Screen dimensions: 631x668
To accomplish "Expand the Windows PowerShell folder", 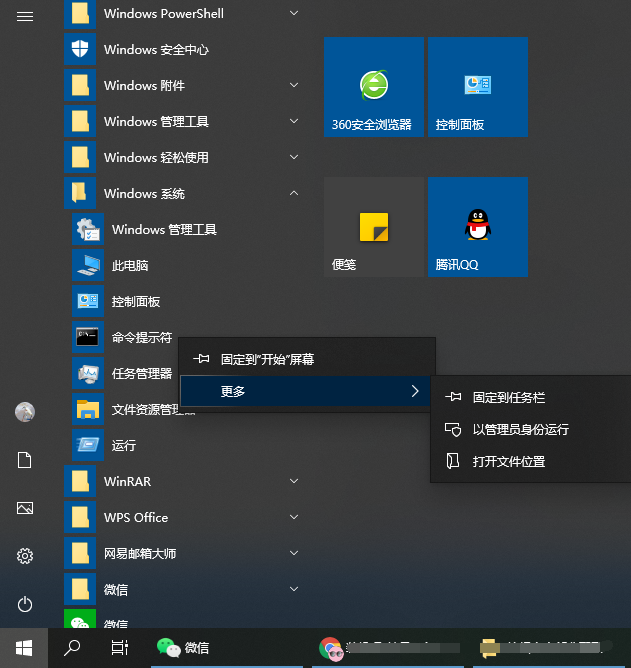I will pyautogui.click(x=294, y=13).
